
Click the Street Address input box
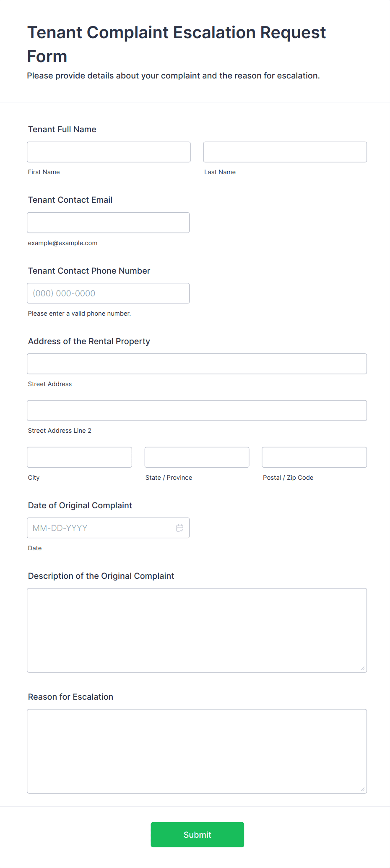197,364
